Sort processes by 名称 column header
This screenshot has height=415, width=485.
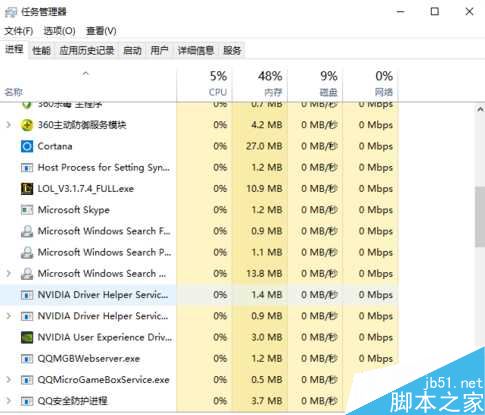(88, 85)
